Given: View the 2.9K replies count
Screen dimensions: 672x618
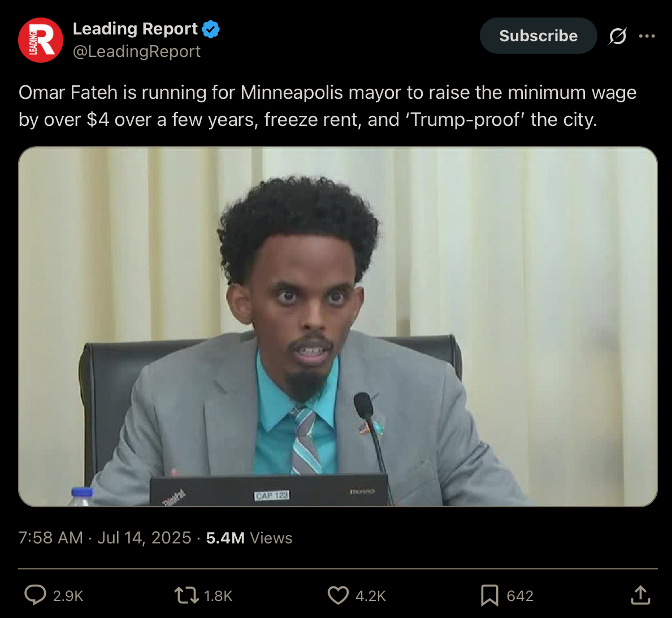Looking at the screenshot, I should click(68, 596).
